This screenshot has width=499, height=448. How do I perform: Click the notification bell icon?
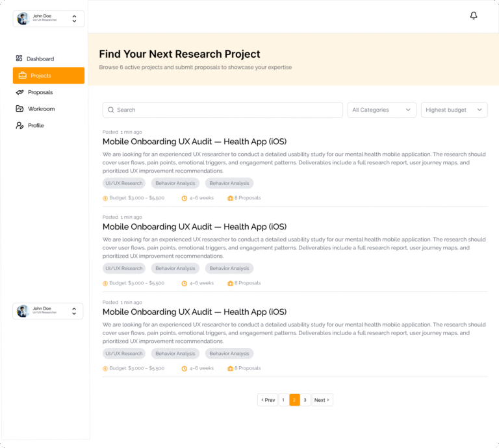pyautogui.click(x=474, y=16)
